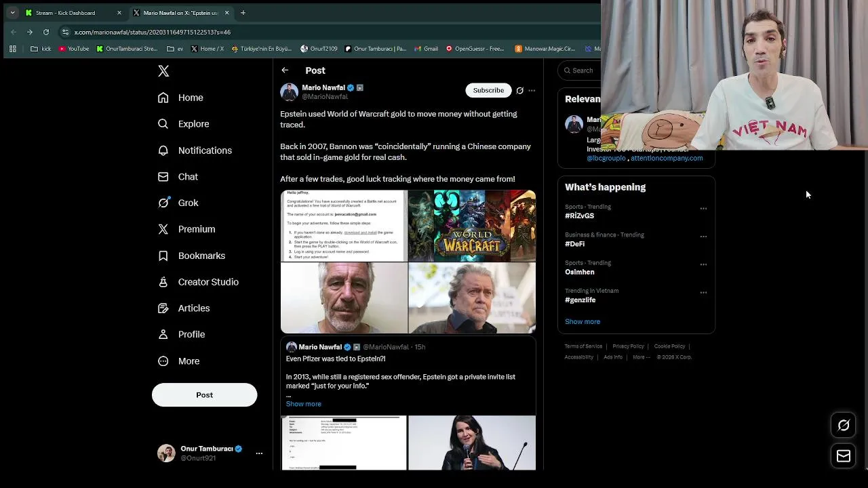Click the Notifications bell icon

163,150
